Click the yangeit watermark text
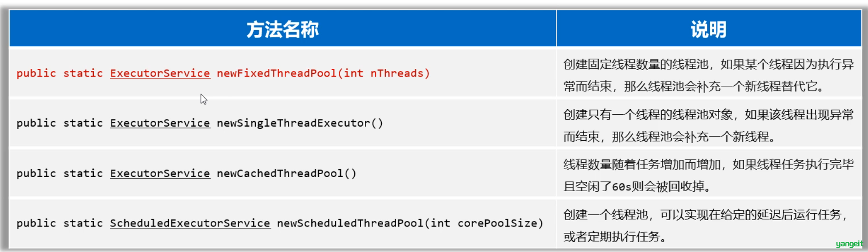Viewport: 868px width, 252px height. pos(849,244)
